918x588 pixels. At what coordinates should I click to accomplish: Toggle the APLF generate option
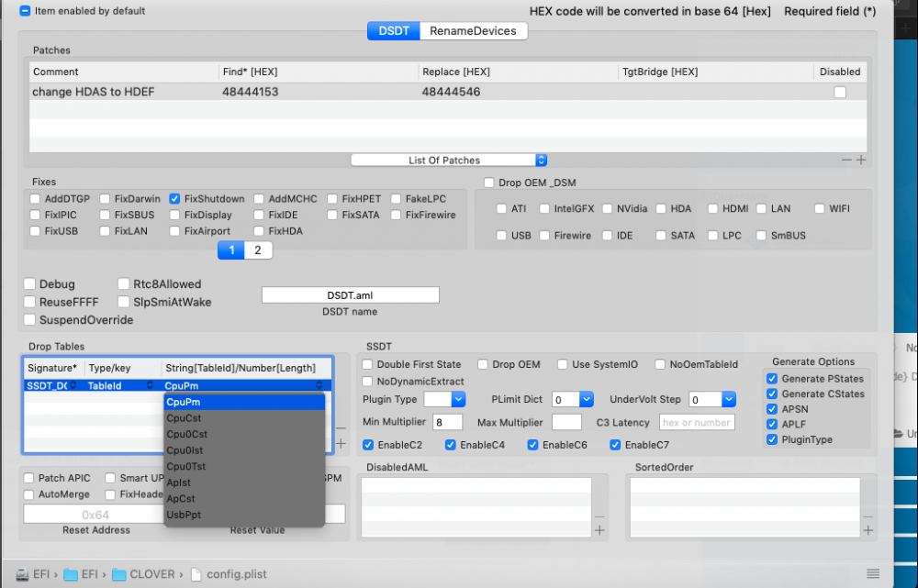point(772,424)
